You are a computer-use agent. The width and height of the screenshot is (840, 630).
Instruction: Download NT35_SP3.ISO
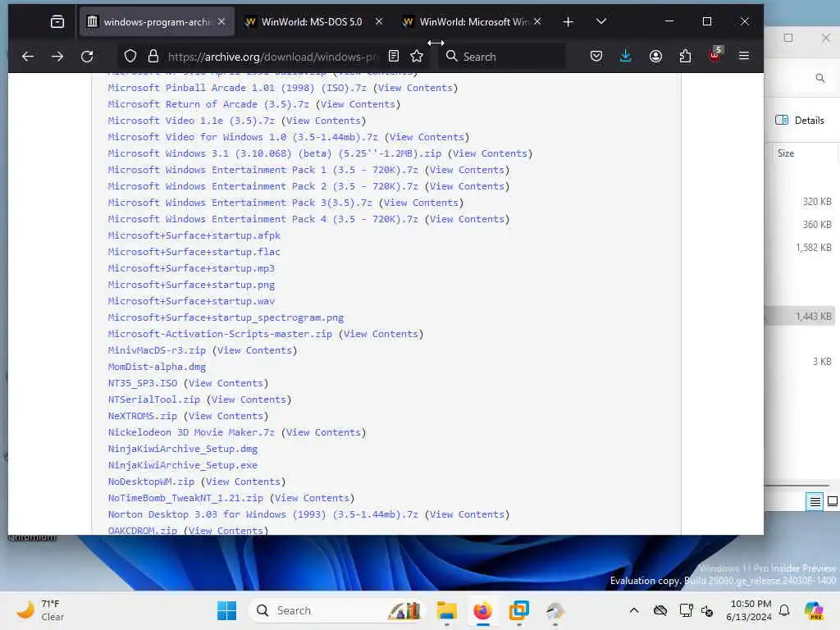tap(143, 384)
